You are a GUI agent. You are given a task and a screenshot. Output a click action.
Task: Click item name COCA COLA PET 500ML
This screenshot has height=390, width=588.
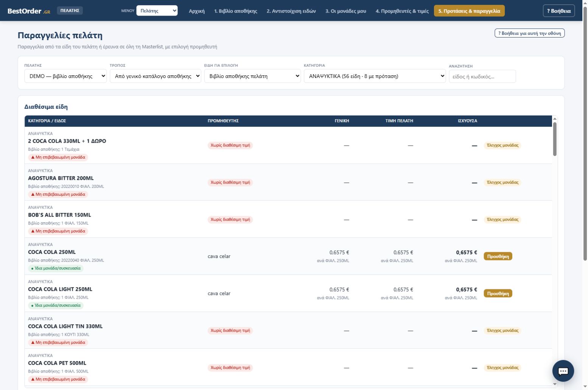tap(57, 363)
